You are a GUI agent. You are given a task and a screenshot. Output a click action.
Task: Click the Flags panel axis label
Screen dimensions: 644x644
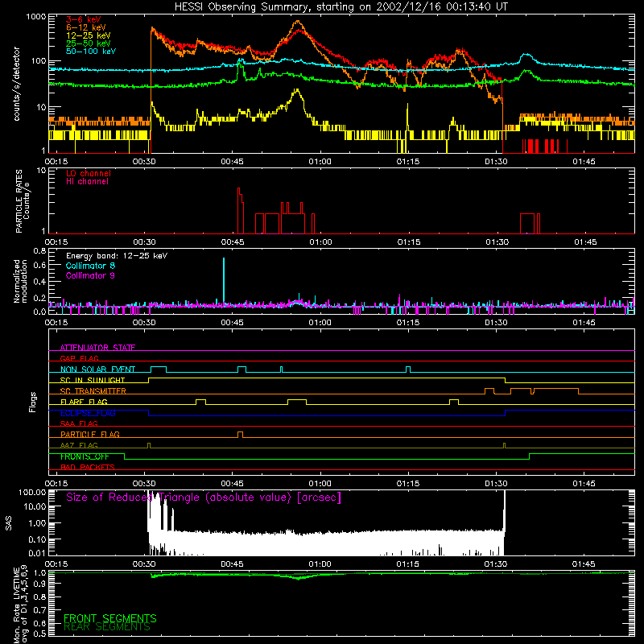click(x=33, y=402)
